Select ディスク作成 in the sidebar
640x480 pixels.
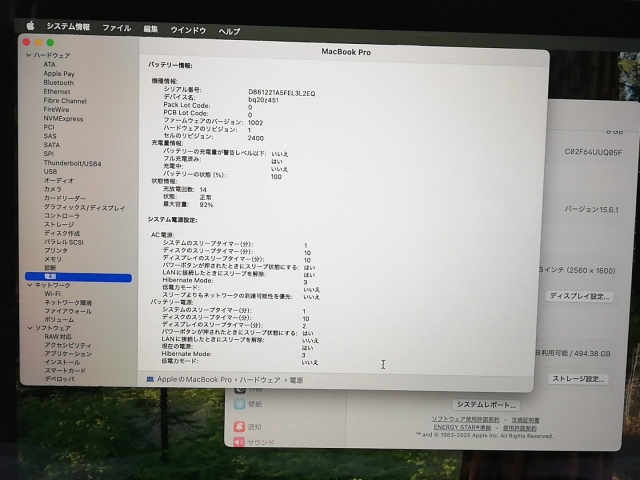pos(62,233)
